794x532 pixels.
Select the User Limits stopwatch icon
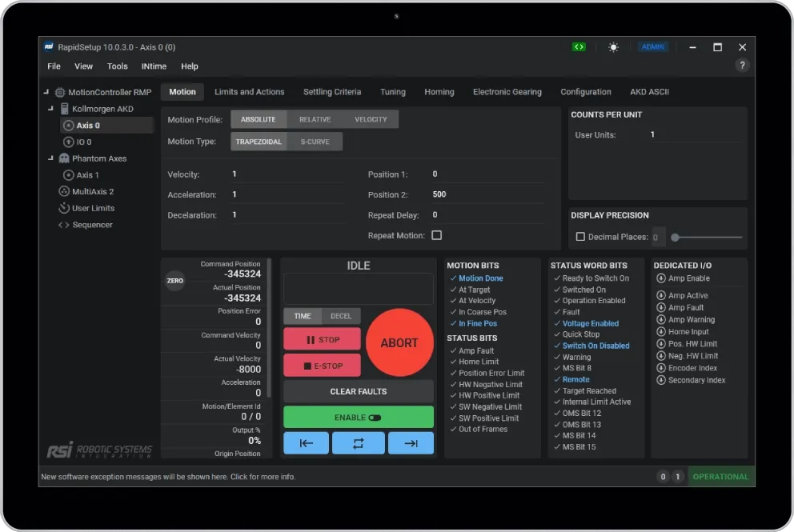click(x=64, y=208)
